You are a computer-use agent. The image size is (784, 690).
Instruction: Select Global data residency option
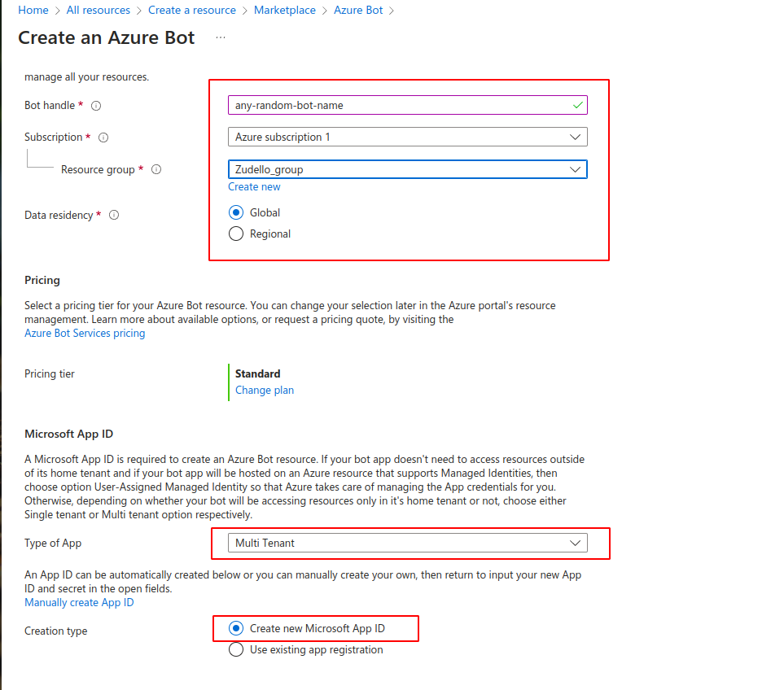point(236,212)
